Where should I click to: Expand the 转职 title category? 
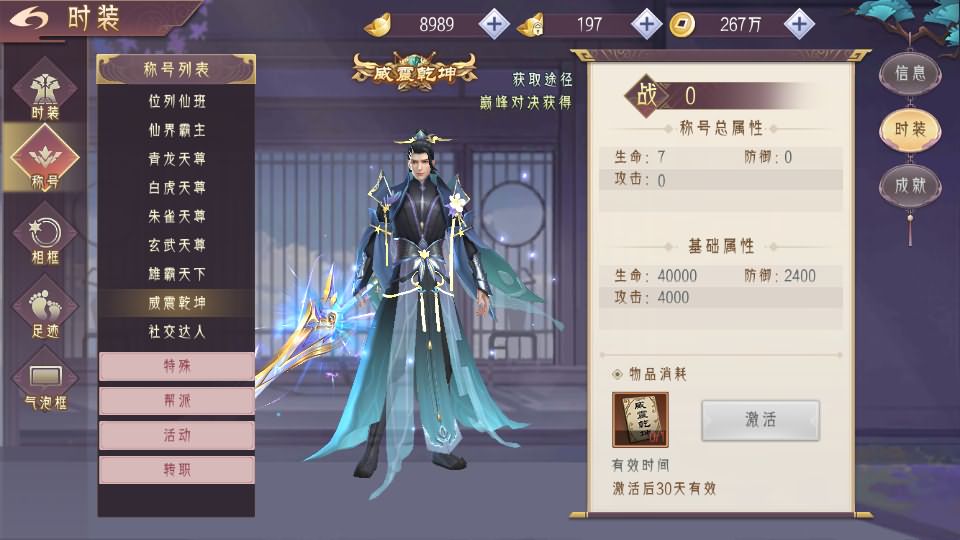[x=176, y=470]
